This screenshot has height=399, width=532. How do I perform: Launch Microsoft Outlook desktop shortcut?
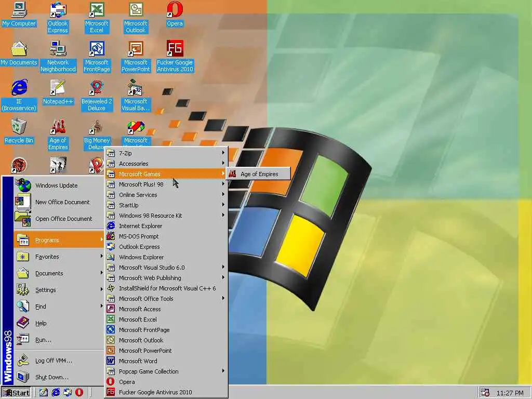click(136, 18)
